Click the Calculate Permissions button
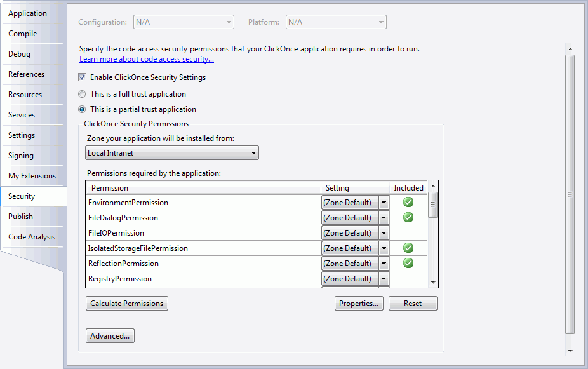This screenshot has height=369, width=588. tap(127, 304)
